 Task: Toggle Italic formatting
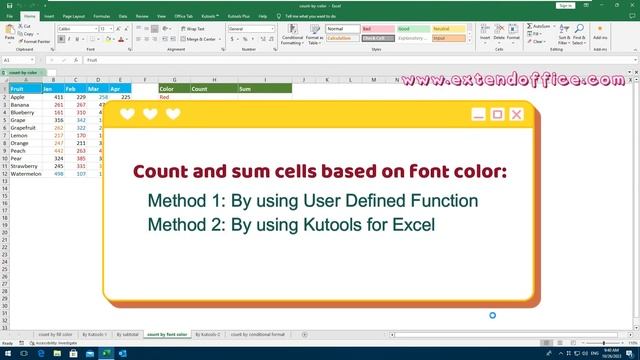69,39
